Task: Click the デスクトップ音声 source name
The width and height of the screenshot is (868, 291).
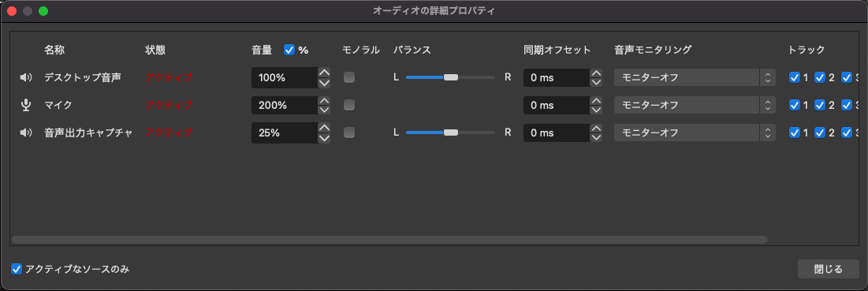Action: 83,77
